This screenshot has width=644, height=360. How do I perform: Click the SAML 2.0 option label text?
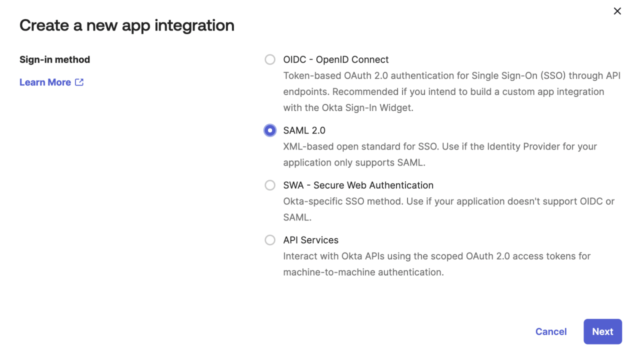click(x=304, y=130)
